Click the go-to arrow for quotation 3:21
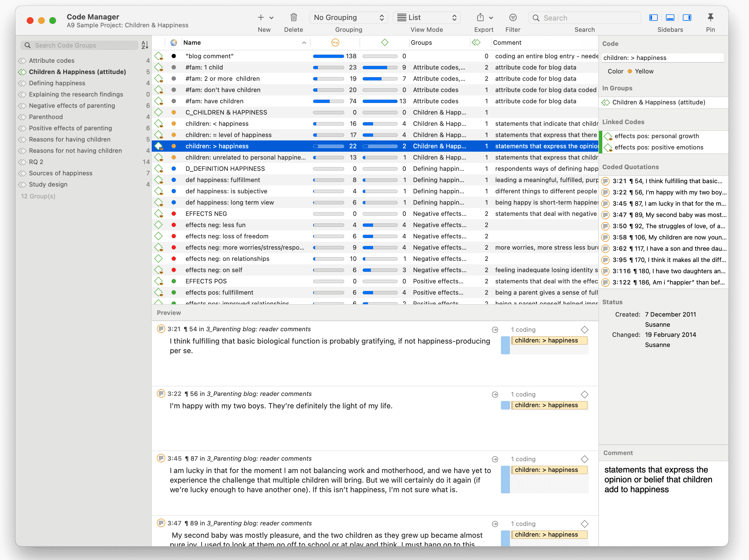This screenshot has height=560, width=749. click(495, 330)
